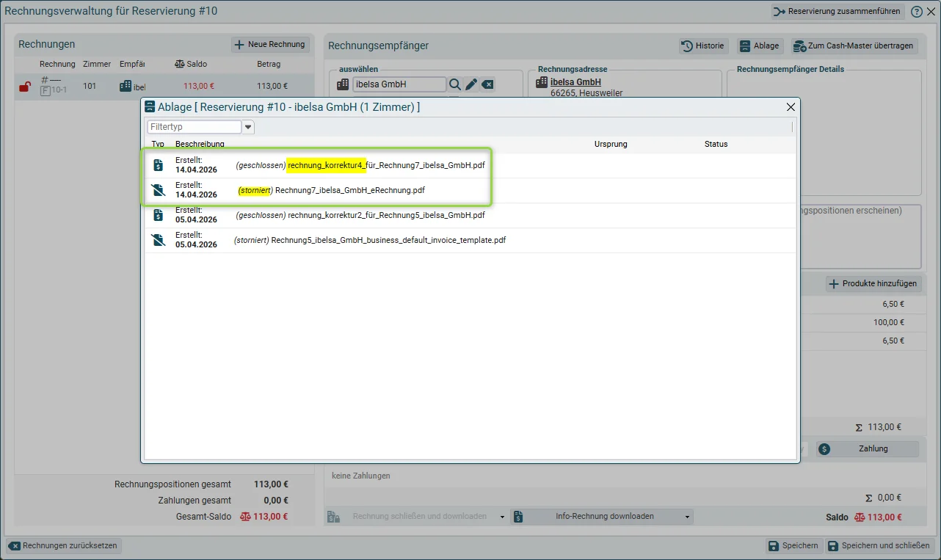Click the keine Zahlungen text

click(x=361, y=476)
